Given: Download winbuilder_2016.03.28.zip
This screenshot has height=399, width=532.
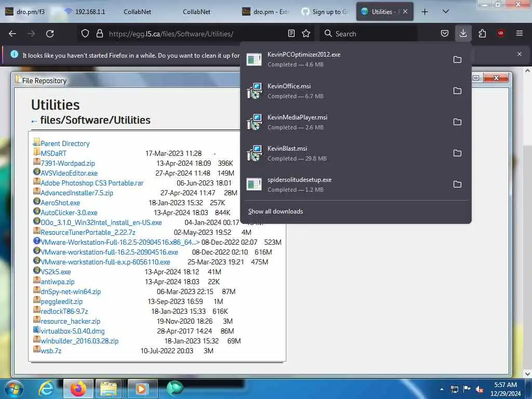Looking at the screenshot, I should coord(79,341).
